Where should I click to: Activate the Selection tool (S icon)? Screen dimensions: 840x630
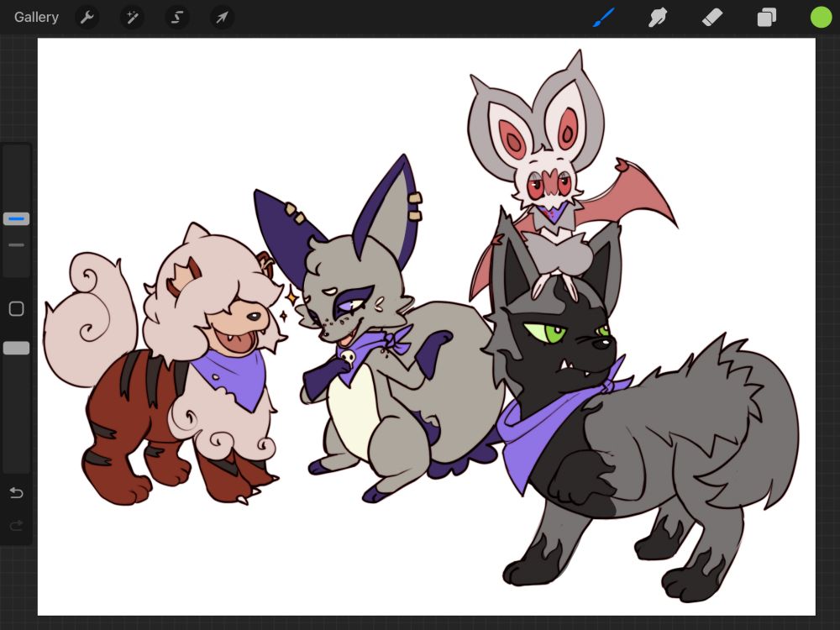[x=176, y=18]
